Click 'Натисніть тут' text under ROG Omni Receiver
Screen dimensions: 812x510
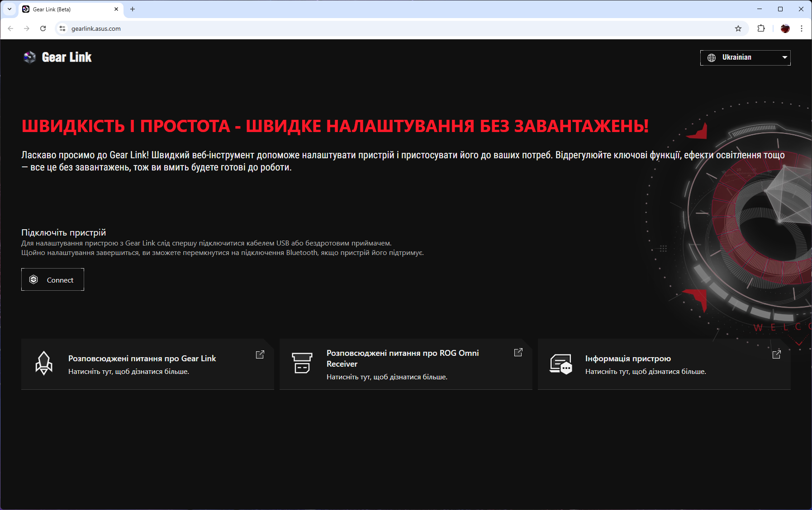coord(387,377)
